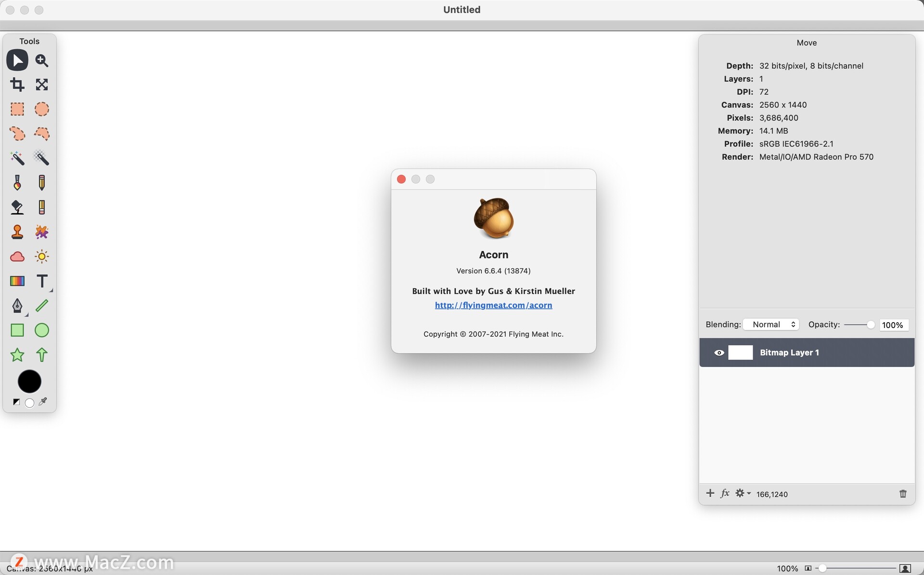Viewport: 924px width, 575px height.
Task: Click the zoom slider in status bar
Action: click(x=856, y=569)
